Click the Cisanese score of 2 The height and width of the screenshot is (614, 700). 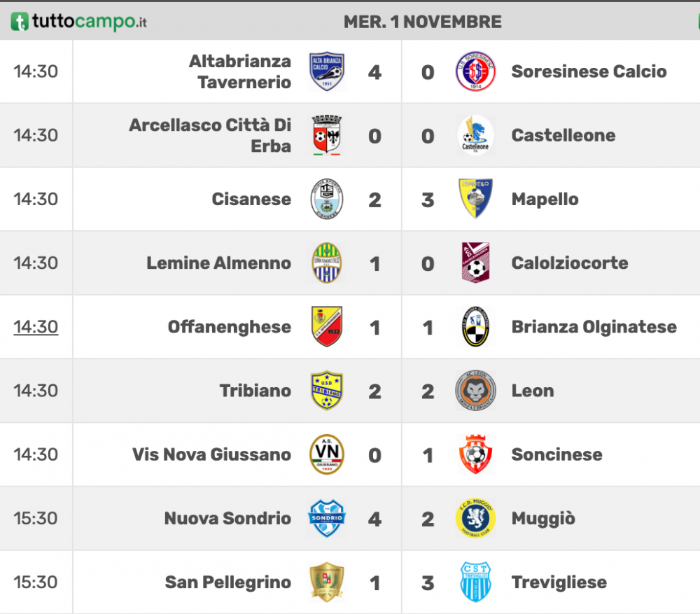tap(374, 200)
